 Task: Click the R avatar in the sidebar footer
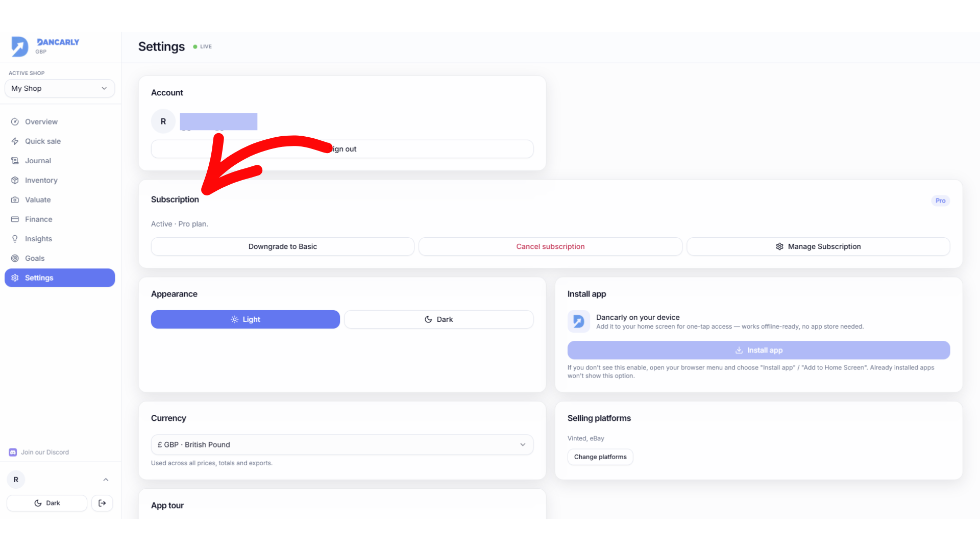16,480
